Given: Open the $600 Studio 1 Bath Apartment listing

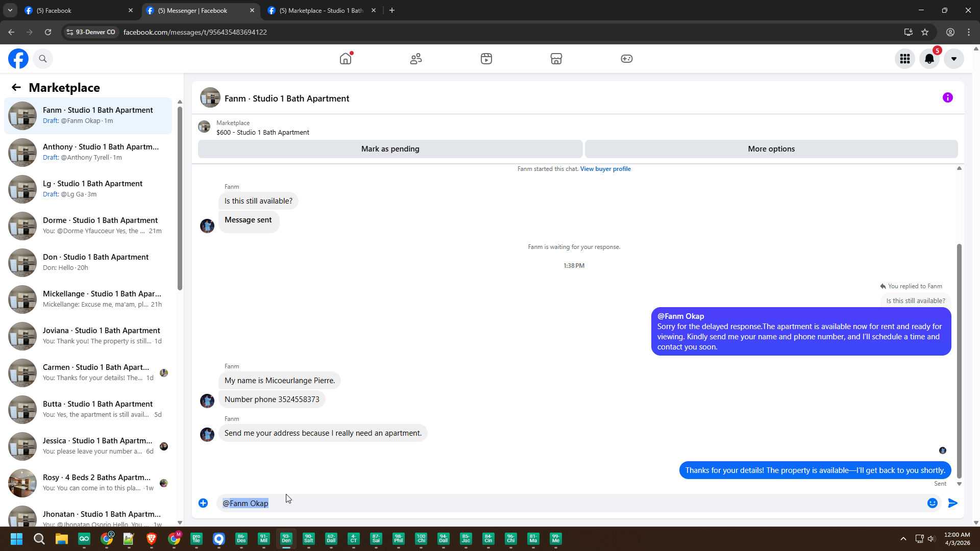Looking at the screenshot, I should point(263,132).
